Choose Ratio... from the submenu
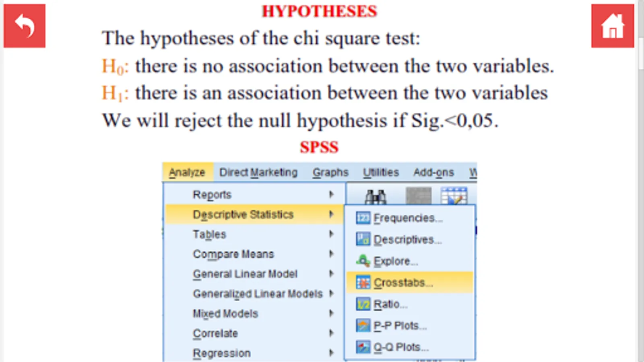 click(410, 304)
